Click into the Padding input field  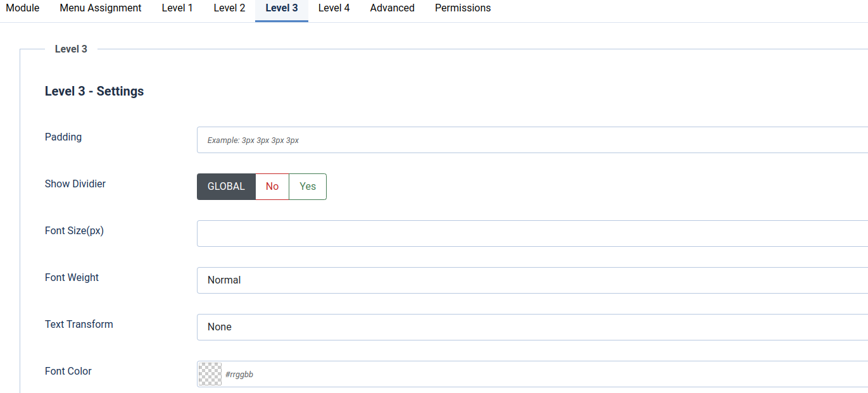click(x=532, y=140)
